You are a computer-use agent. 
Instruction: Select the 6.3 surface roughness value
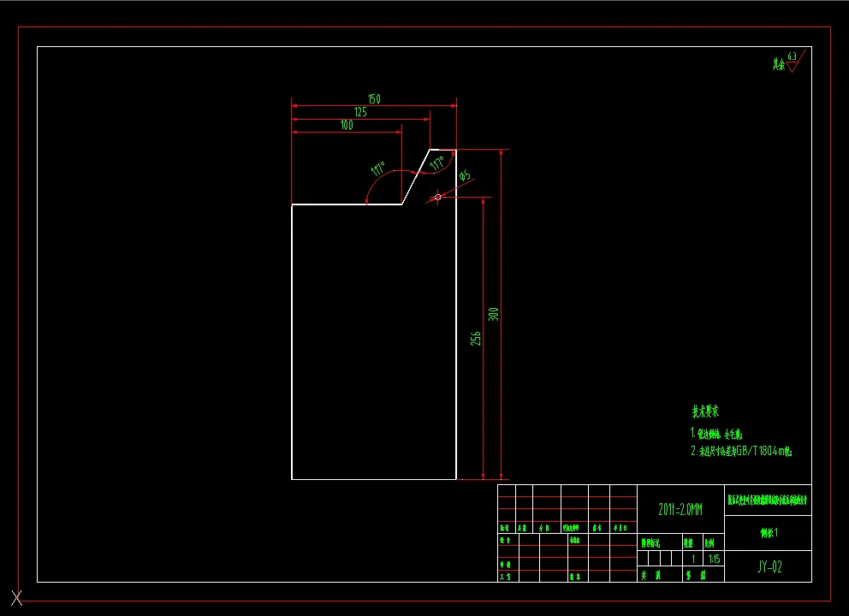(x=793, y=56)
